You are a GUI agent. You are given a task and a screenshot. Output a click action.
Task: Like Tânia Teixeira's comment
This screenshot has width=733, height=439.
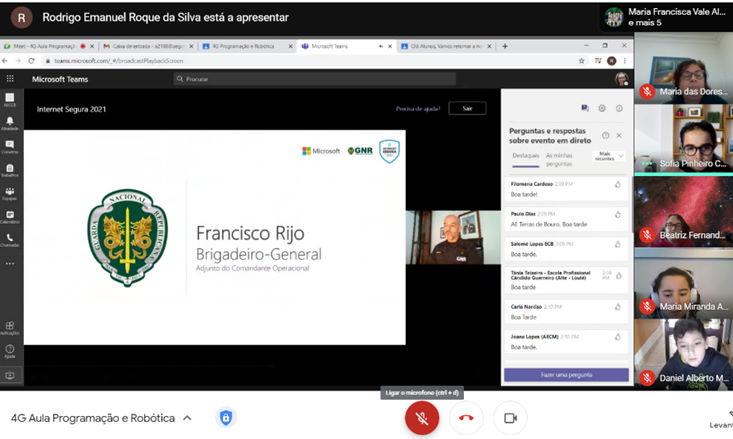coord(619,276)
